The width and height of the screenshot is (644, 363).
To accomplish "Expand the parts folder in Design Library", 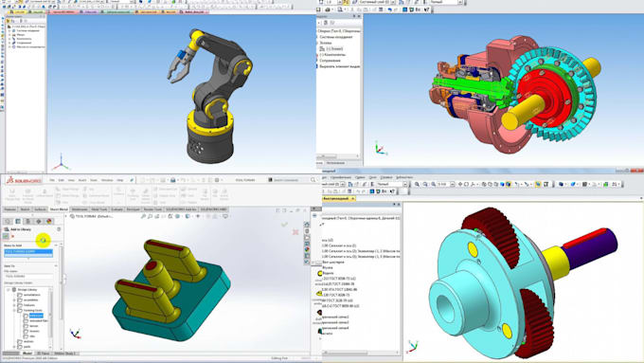I will [x=14, y=347].
